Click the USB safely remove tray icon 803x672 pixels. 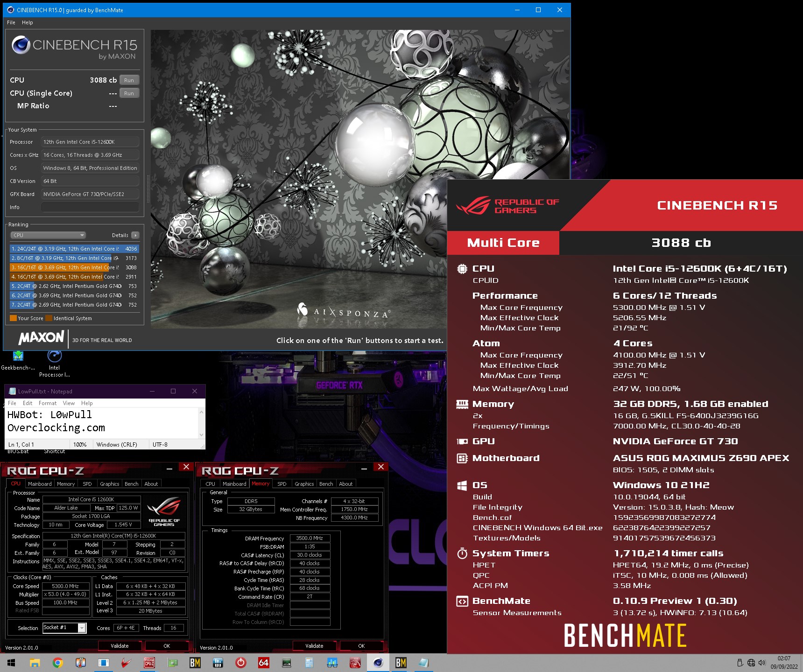740,663
